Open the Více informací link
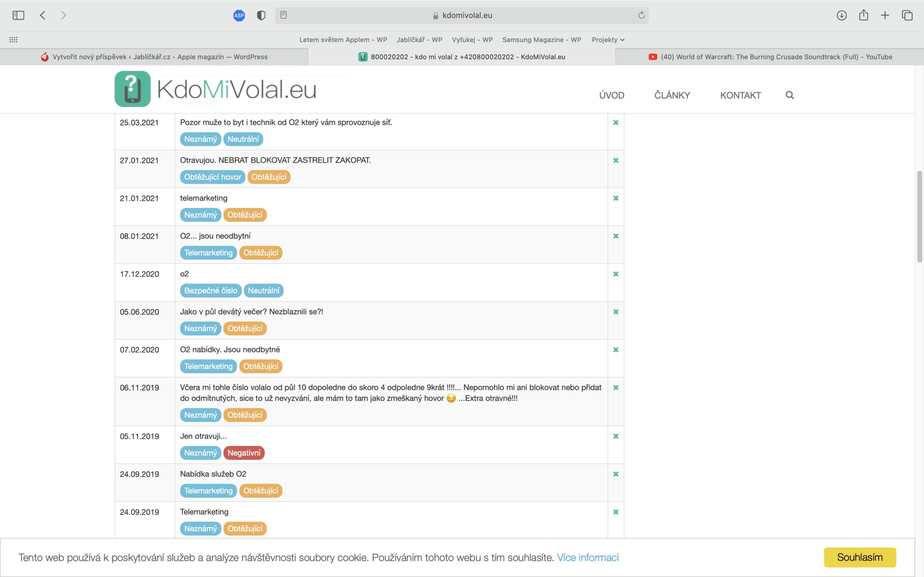 [x=588, y=558]
